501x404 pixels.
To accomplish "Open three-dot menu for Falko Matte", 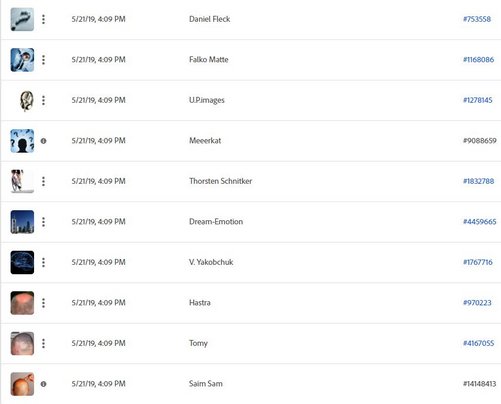I will (x=43, y=60).
